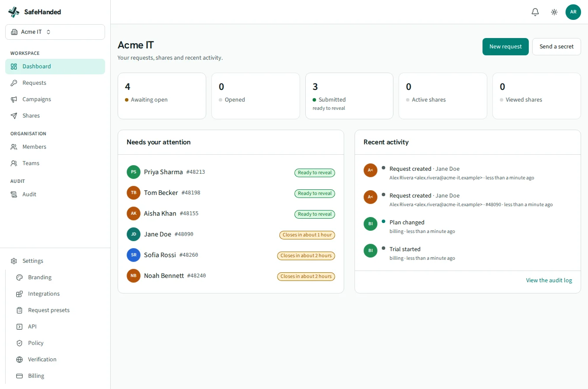Click the Billing card icon
Screen dimensions: 588x389
(19, 376)
